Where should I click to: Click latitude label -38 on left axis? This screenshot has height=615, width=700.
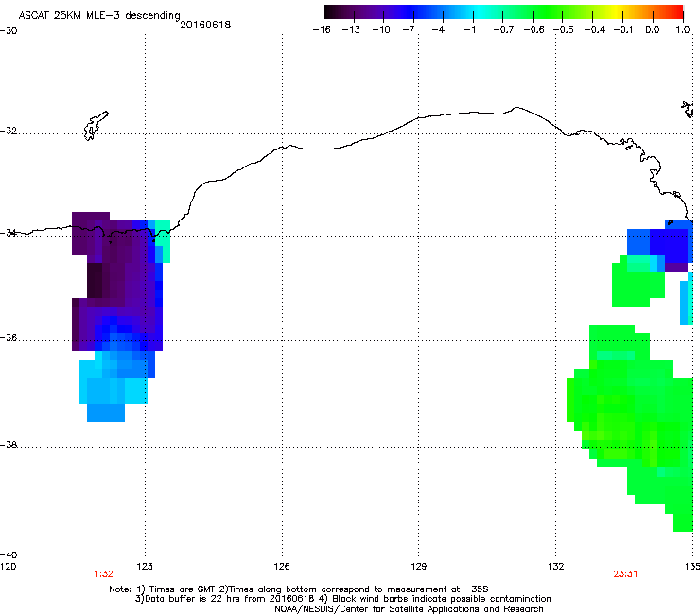click(x=9, y=445)
